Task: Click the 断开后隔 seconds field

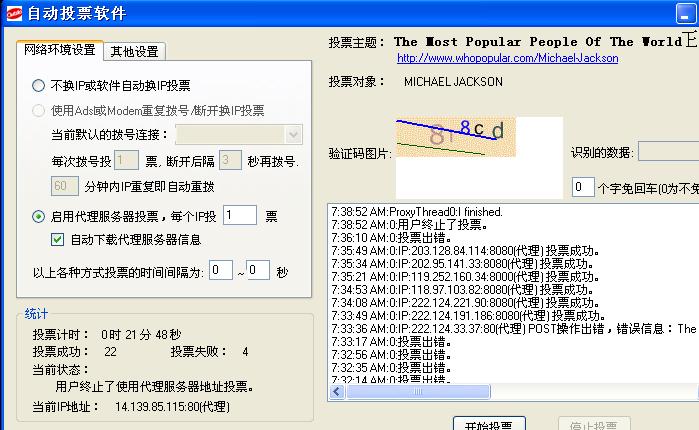Action: tap(230, 160)
